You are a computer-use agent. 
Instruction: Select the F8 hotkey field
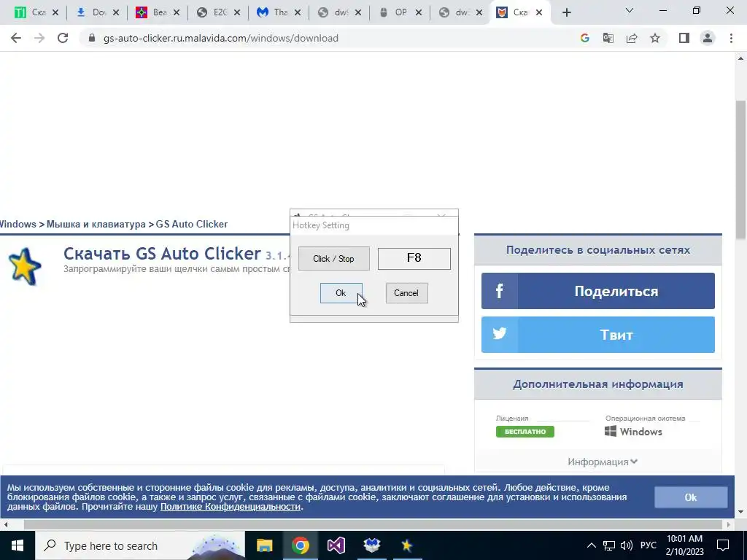tap(414, 258)
